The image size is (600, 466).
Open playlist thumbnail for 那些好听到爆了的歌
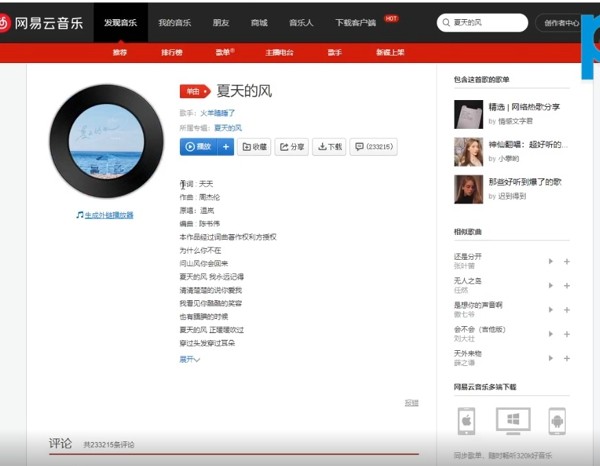click(x=468, y=189)
